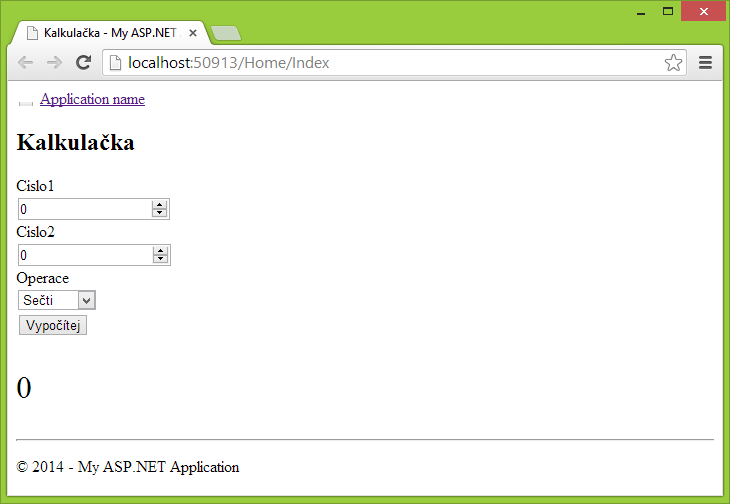Click the result value 0
Screen dimensions: 730x504
(24, 387)
